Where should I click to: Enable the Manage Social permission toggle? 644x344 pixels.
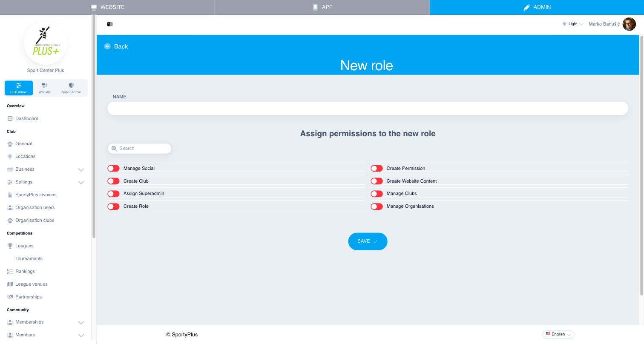click(x=113, y=169)
